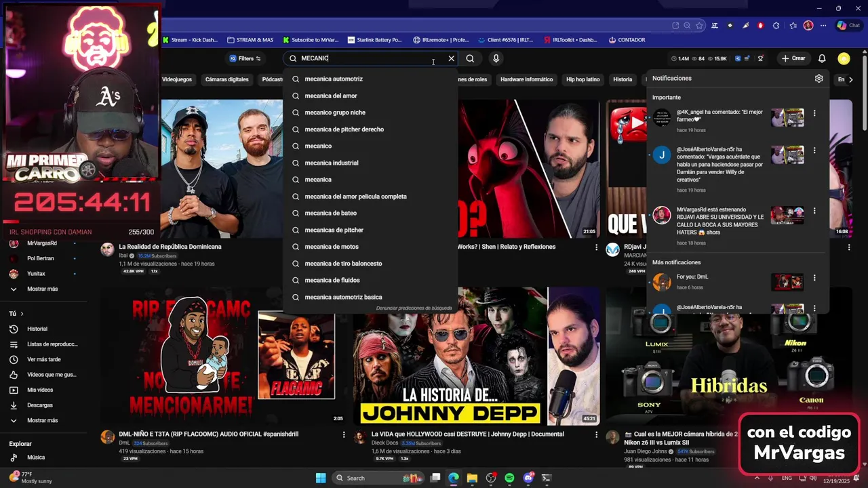
Task: Expand 'Mostrar más' under Descargas
Action: [43, 420]
